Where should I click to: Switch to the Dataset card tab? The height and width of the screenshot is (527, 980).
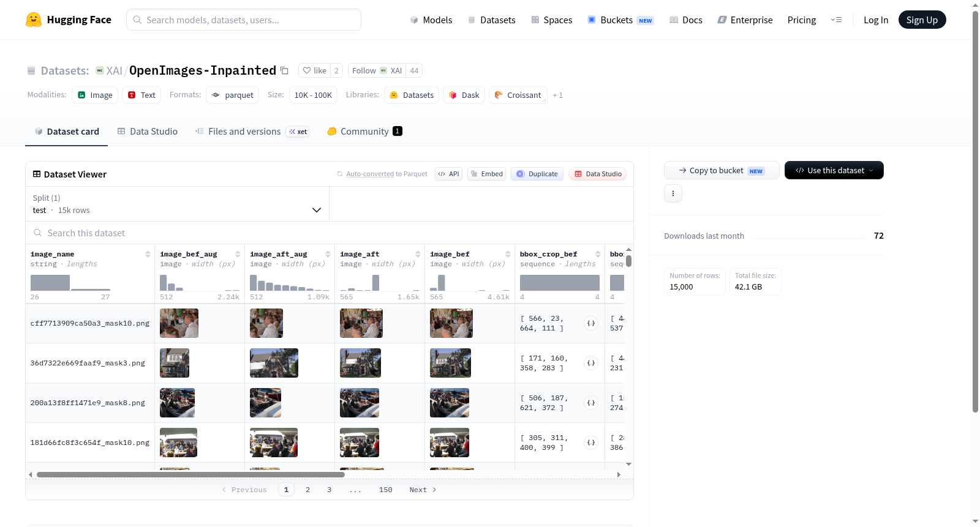pos(67,131)
